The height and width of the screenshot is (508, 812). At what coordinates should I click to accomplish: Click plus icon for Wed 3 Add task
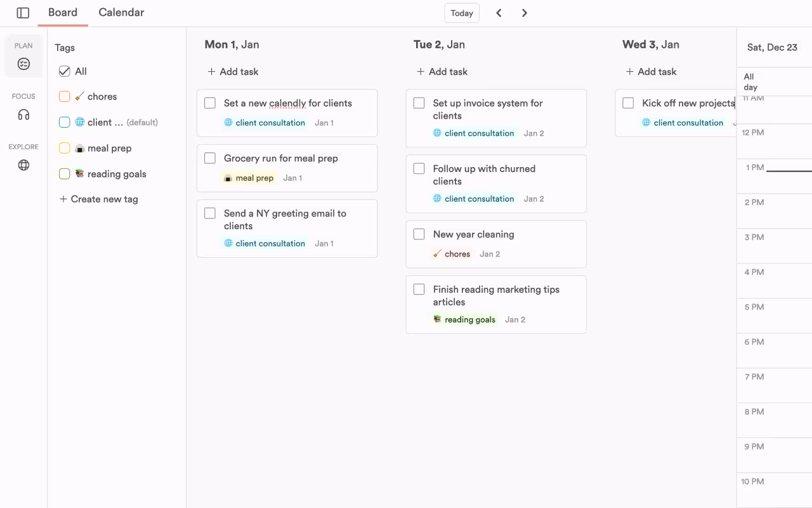coord(629,72)
